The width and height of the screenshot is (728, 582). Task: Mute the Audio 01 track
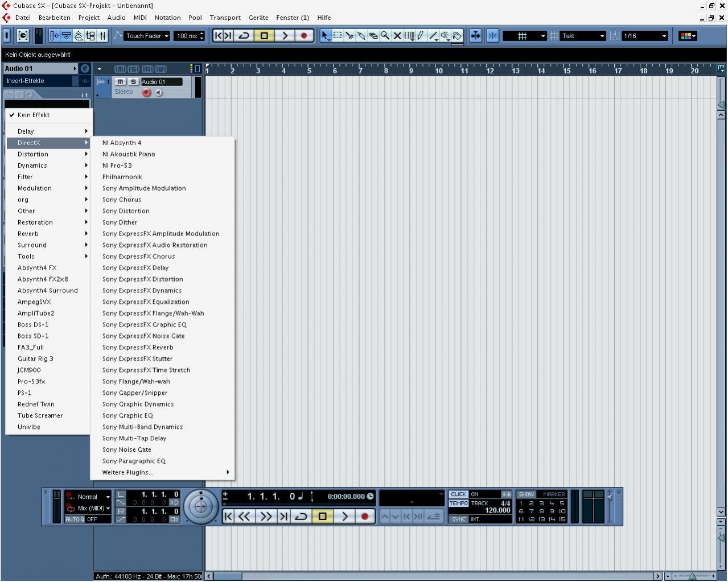[120, 82]
